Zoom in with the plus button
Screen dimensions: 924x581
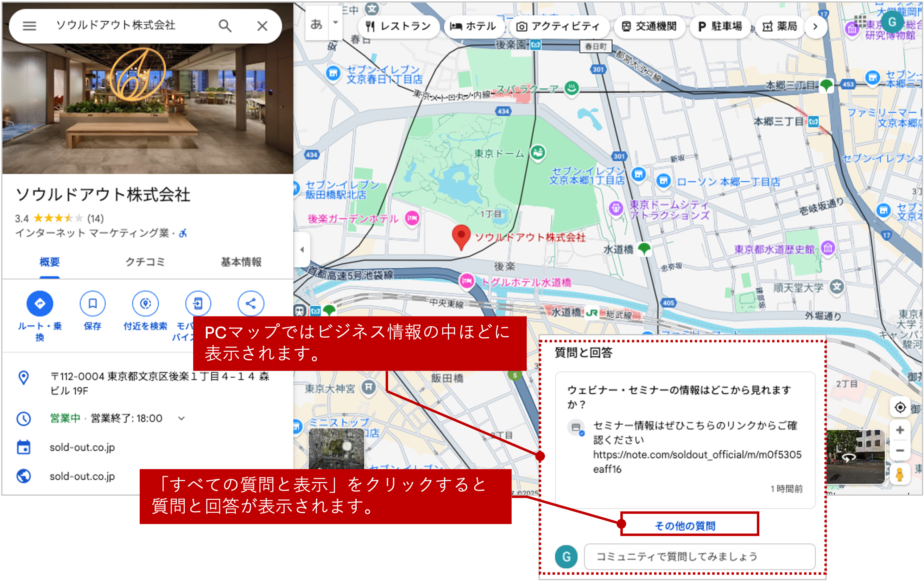tap(900, 430)
